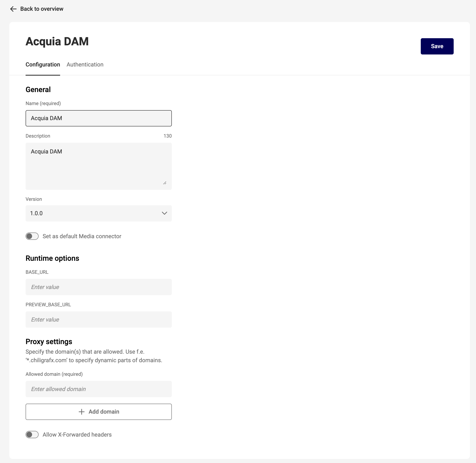Viewport: 476px width, 463px height.
Task: Toggle 'Set as default Media connector'
Action: click(x=32, y=236)
